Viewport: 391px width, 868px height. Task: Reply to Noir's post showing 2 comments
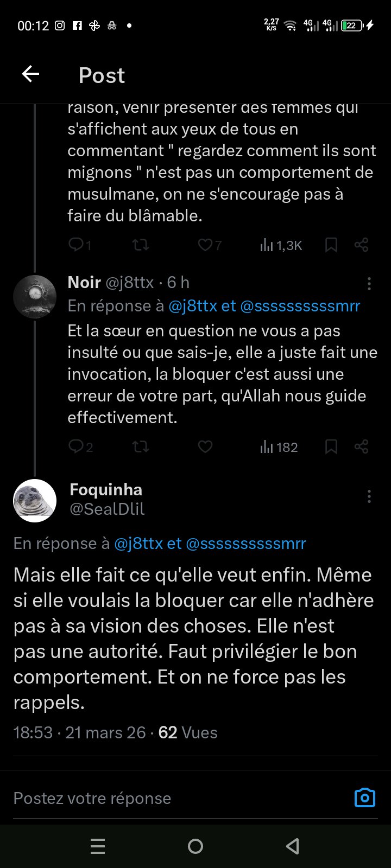[x=76, y=447]
